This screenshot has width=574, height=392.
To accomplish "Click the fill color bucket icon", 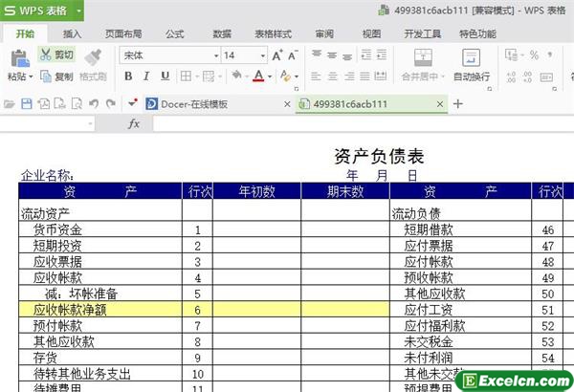I will [x=236, y=76].
